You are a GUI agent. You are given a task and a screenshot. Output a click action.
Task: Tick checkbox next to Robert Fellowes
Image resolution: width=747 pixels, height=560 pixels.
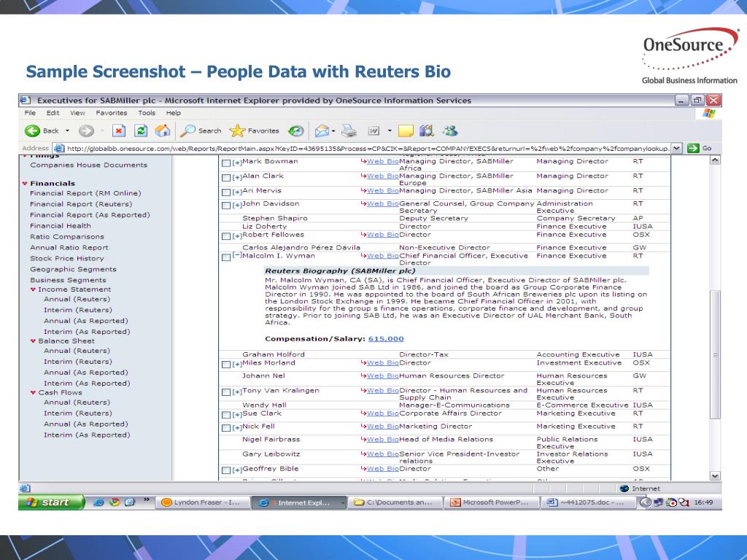(226, 236)
